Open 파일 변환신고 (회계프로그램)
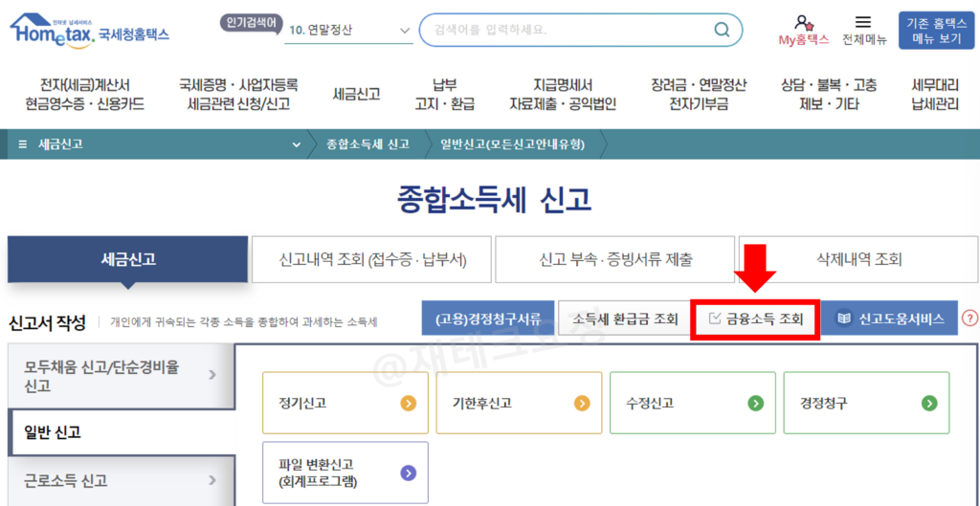 (x=345, y=473)
